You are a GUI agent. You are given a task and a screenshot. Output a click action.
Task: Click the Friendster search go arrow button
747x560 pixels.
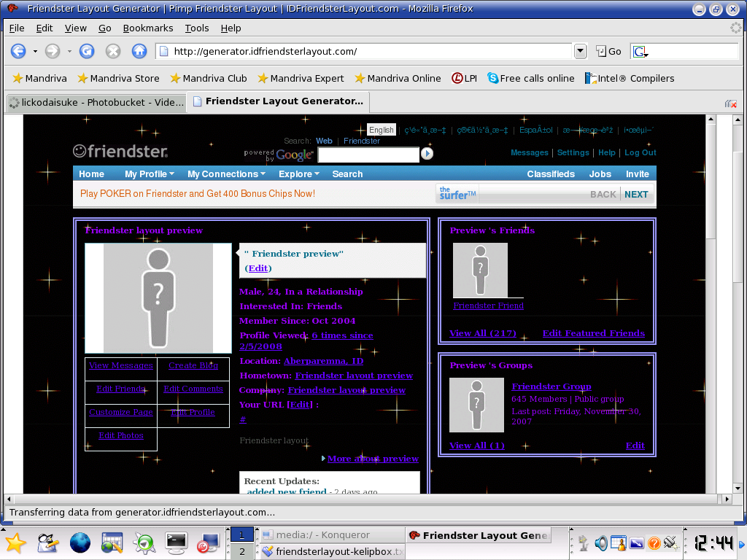point(427,153)
